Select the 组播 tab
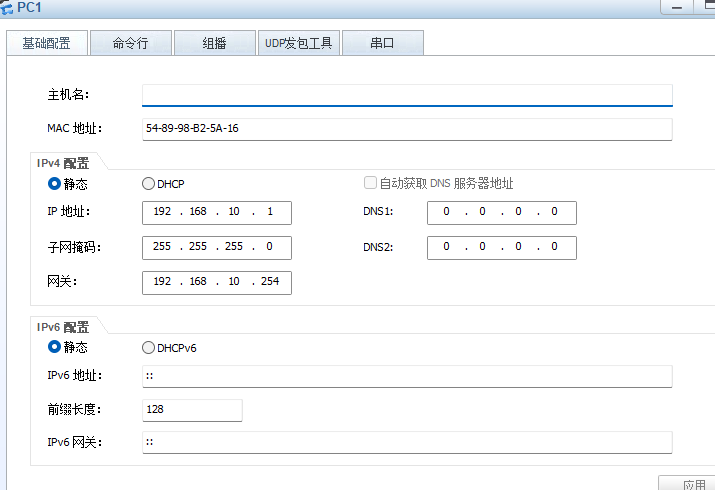Screen dimensions: 715x490 pyautogui.click(x=214, y=43)
